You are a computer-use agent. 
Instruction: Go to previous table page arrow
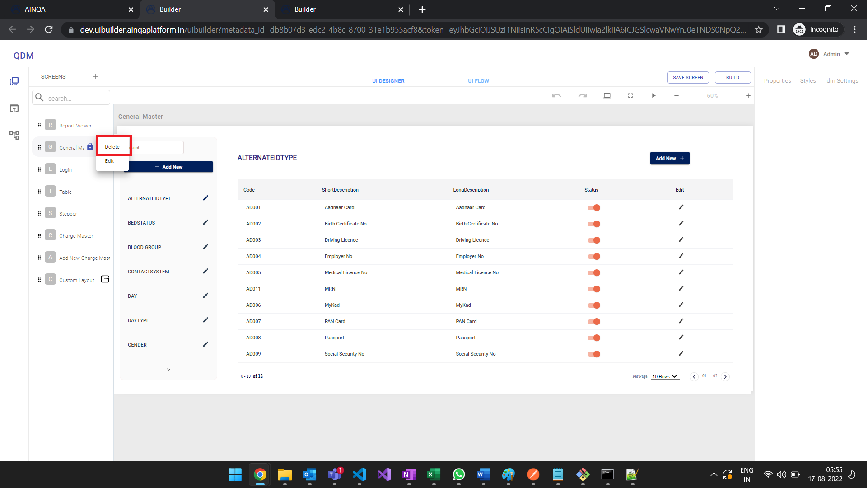(x=694, y=377)
